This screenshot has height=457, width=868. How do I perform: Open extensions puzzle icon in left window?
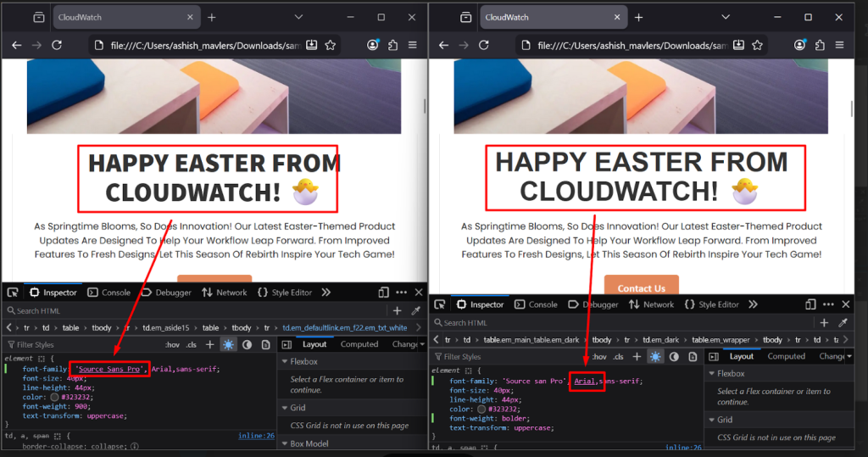(393, 45)
